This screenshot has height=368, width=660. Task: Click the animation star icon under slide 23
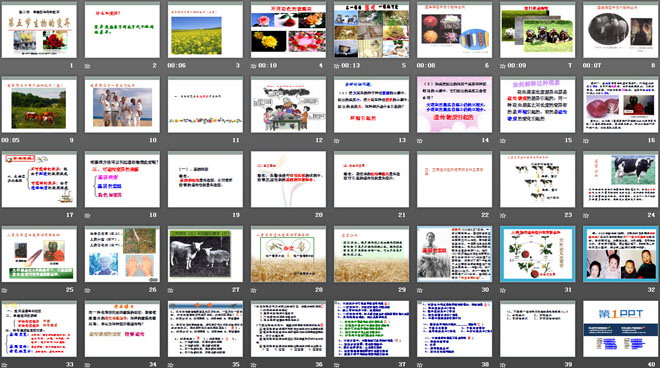point(503,215)
